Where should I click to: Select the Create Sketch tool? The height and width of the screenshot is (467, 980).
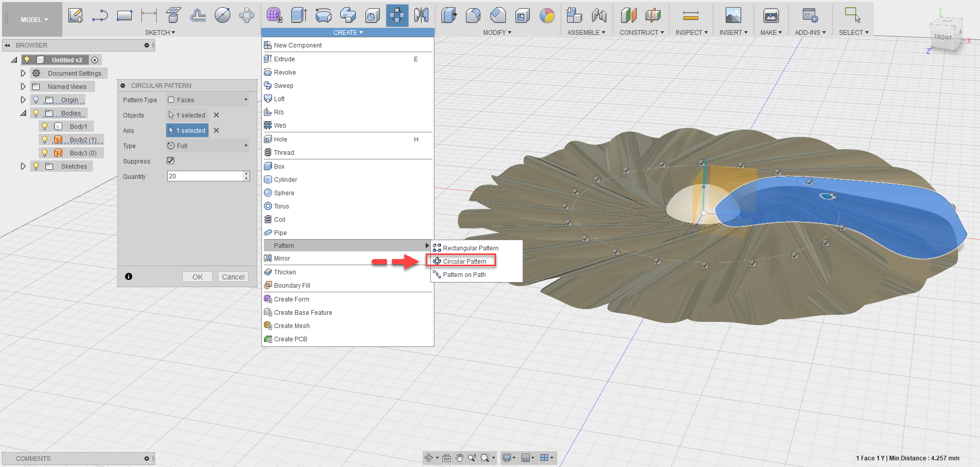point(76,15)
